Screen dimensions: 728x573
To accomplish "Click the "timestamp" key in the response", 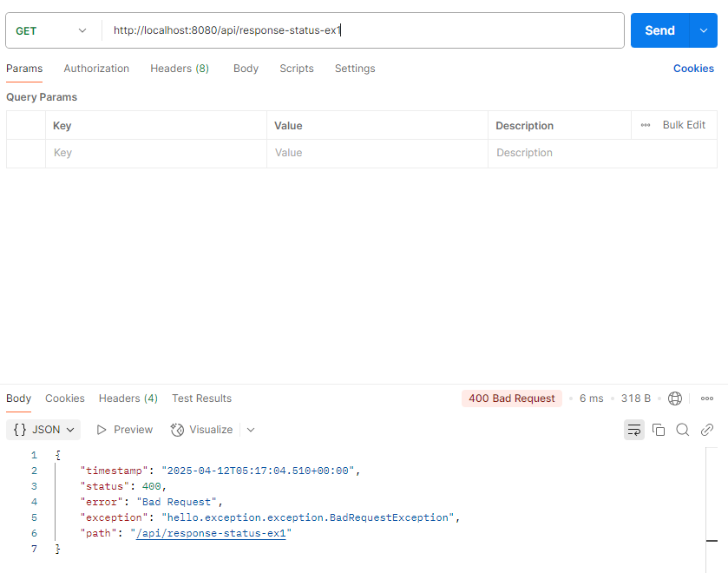I will pyautogui.click(x=114, y=471).
